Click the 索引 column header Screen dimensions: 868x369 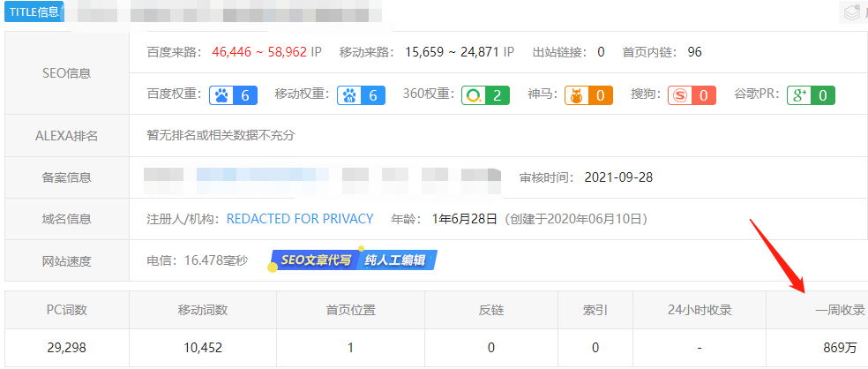point(595,310)
